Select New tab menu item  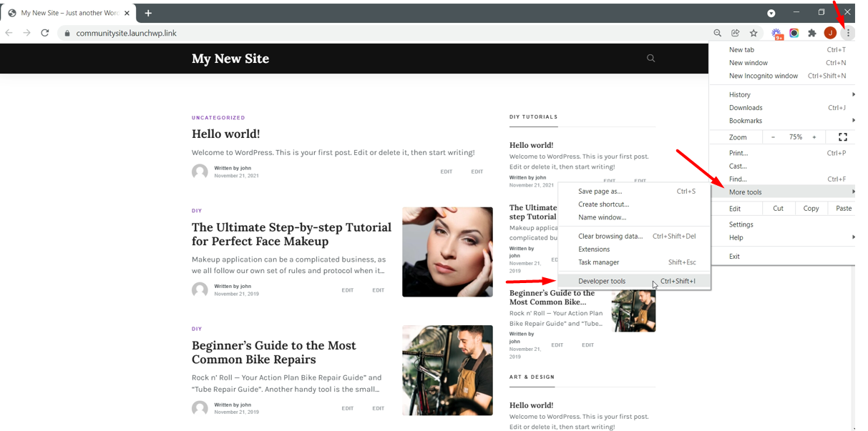click(781, 50)
